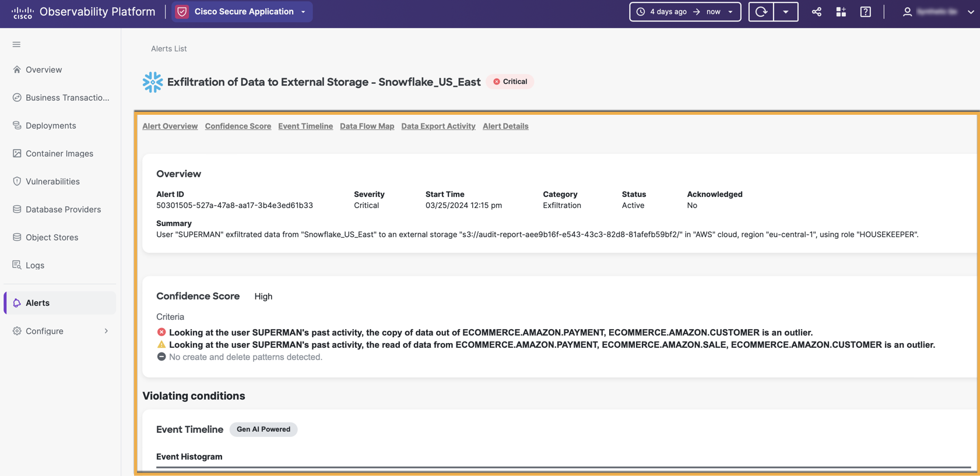Screen dimensions: 980x476
Task: Click the Logs sidebar icon
Action: [x=17, y=265]
